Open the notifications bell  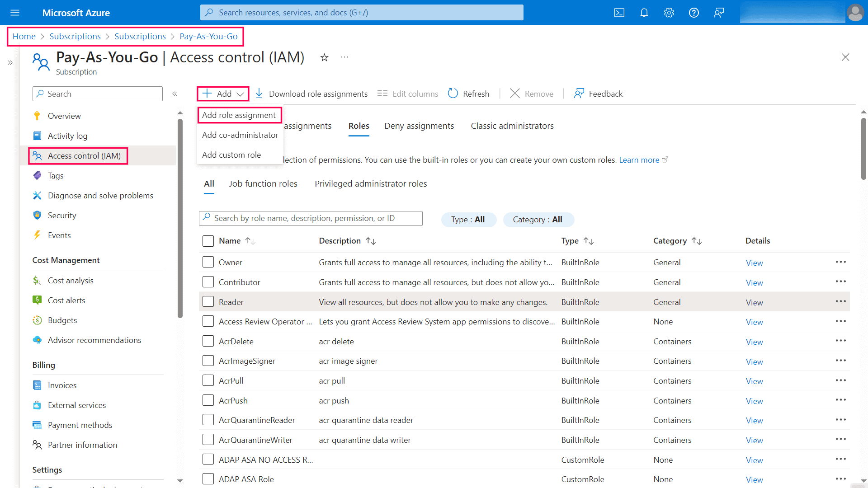point(644,12)
